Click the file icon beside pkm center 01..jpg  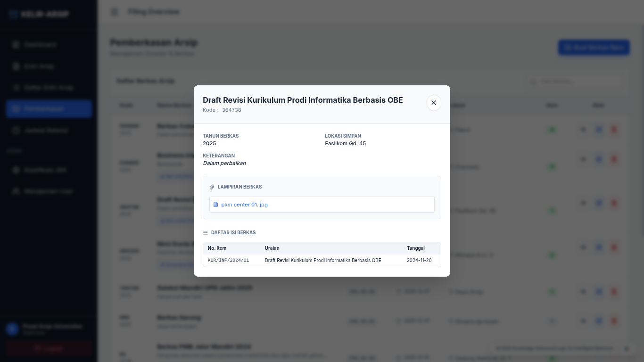(x=216, y=205)
